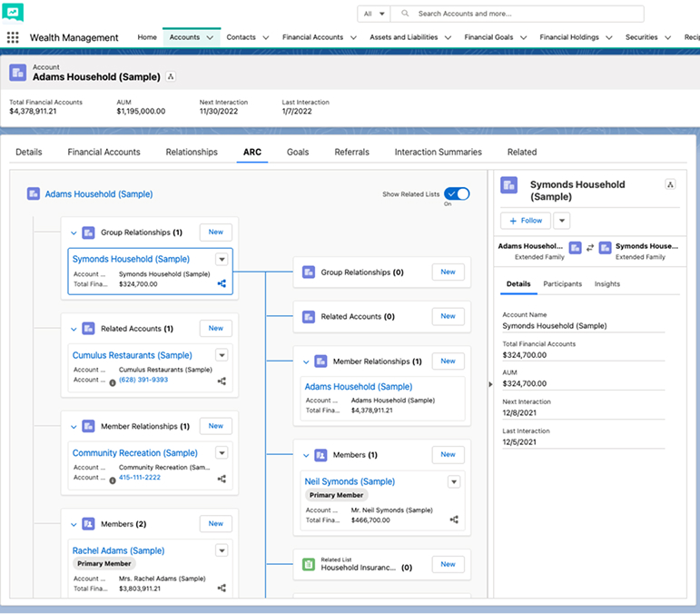Image resolution: width=700 pixels, height=614 pixels.
Task: Switch to the Goals tab
Action: coord(298,153)
